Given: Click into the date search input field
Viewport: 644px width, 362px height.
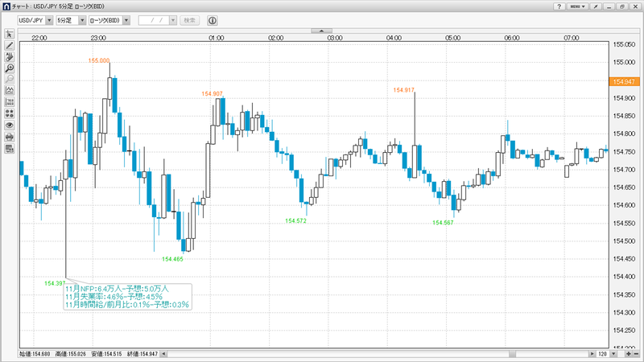Looking at the screenshot, I should (154, 20).
